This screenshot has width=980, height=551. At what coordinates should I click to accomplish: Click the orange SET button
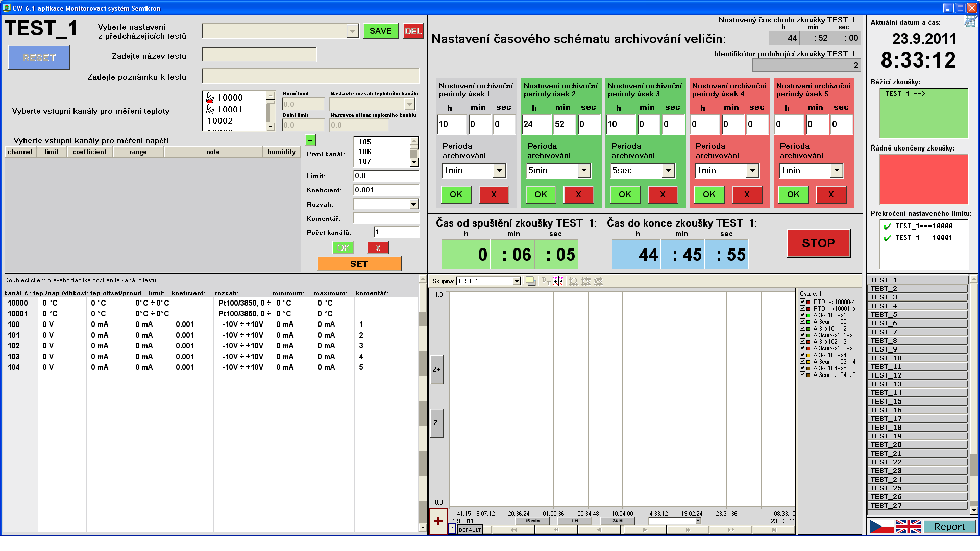pyautogui.click(x=359, y=264)
